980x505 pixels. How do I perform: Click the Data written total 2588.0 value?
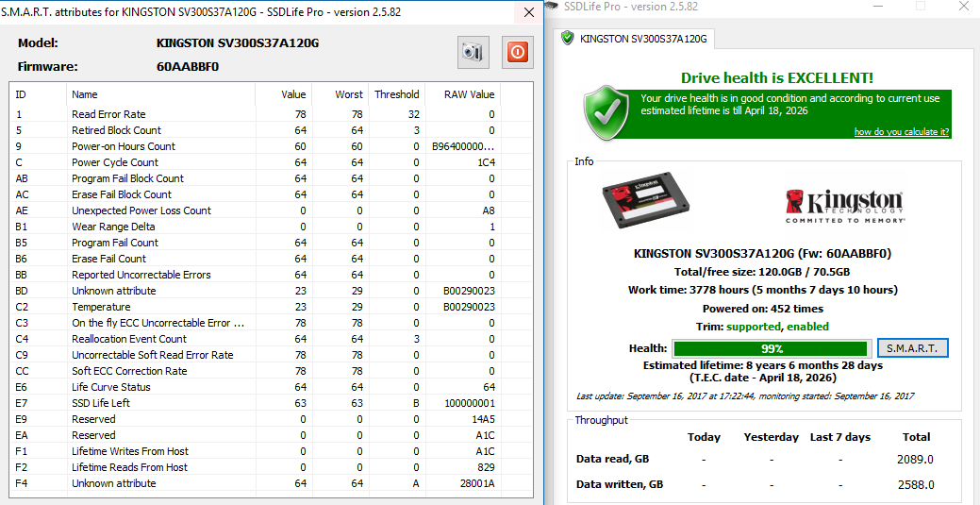coord(915,485)
